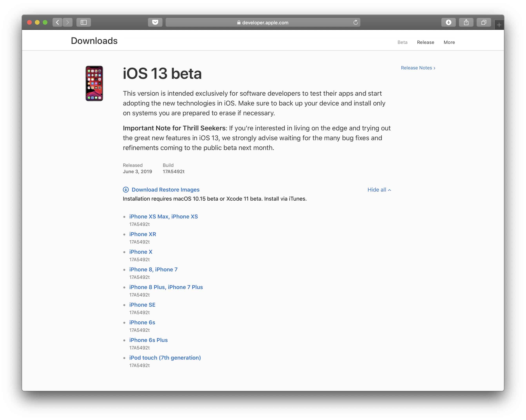526x420 pixels.
Task: Download the iPhone XR restore image
Action: (x=142, y=234)
